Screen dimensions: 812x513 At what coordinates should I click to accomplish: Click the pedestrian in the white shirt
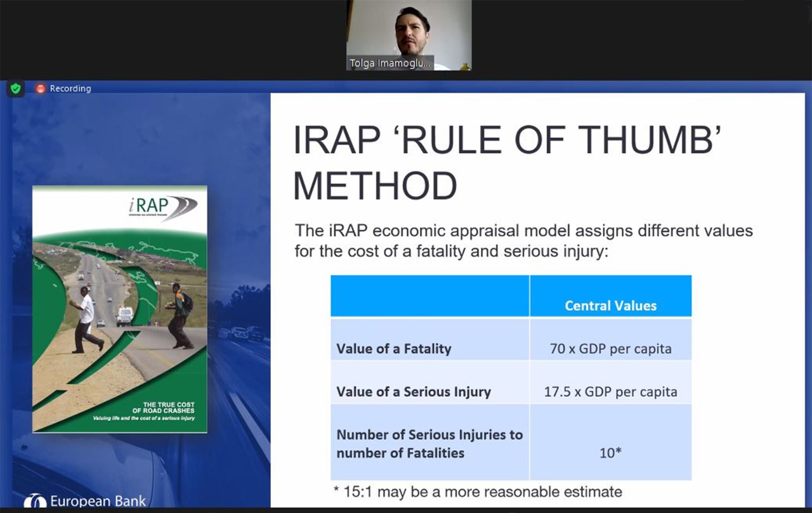pos(84,319)
